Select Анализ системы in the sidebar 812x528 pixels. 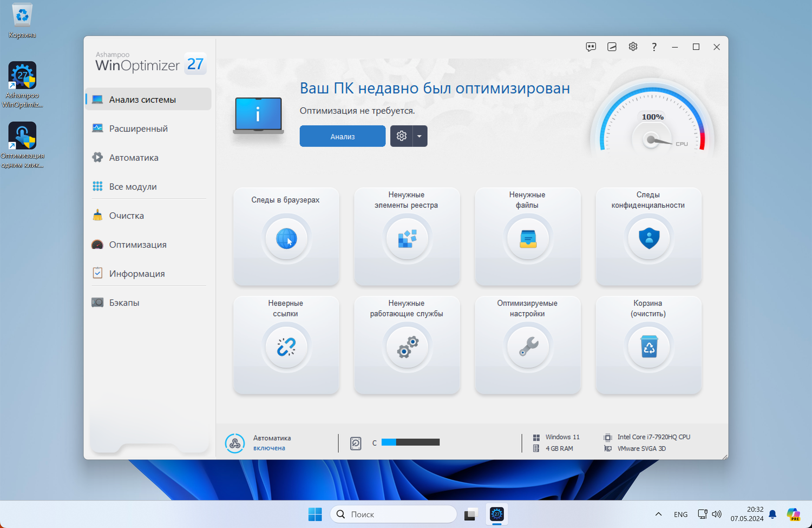(148, 100)
